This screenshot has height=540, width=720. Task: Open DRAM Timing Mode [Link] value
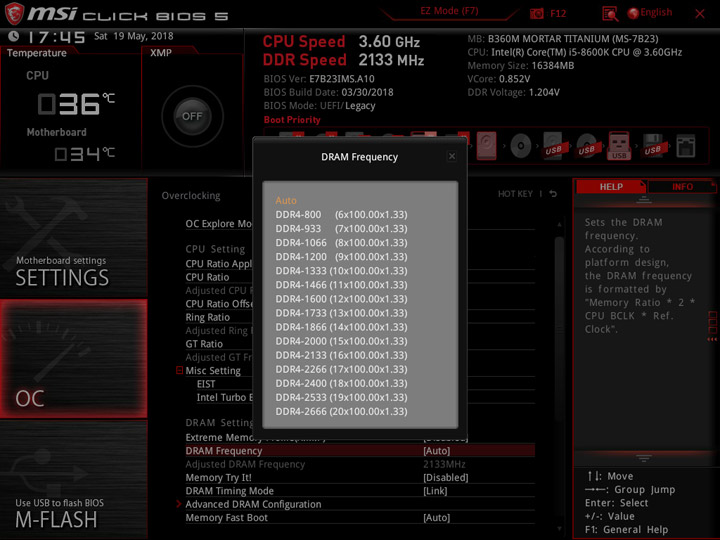435,491
